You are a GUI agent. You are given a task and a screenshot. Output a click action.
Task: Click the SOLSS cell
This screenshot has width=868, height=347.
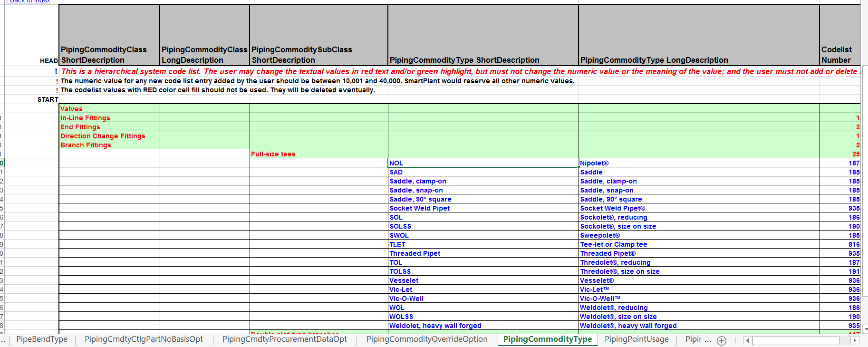(x=483, y=226)
